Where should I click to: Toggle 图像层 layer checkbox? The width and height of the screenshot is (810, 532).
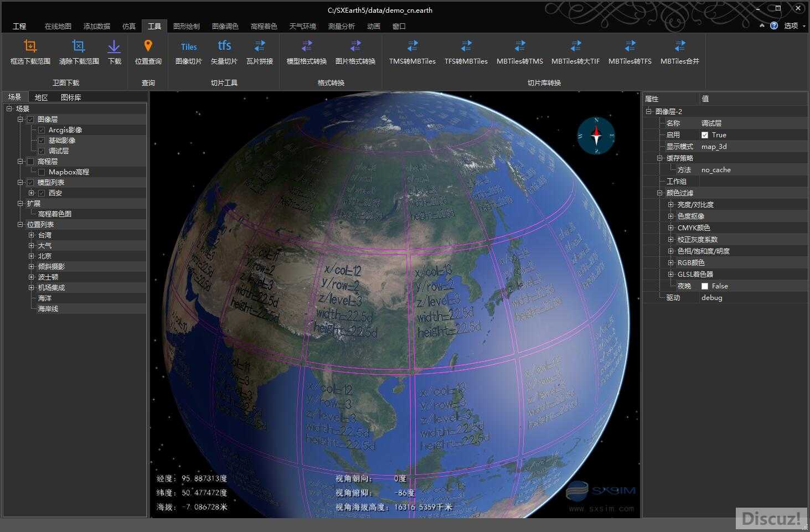[x=30, y=120]
